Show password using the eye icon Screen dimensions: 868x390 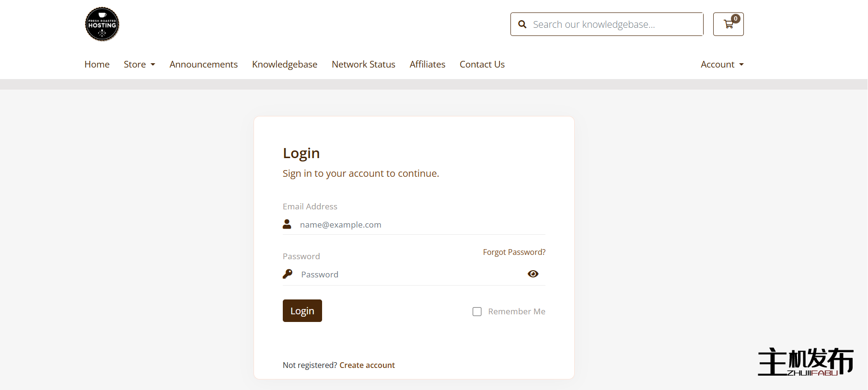[533, 274]
